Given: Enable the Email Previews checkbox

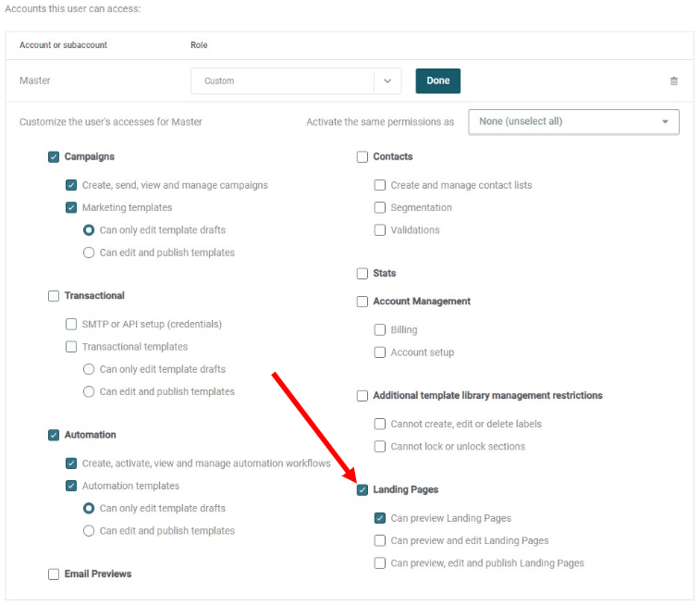Looking at the screenshot, I should (54, 574).
